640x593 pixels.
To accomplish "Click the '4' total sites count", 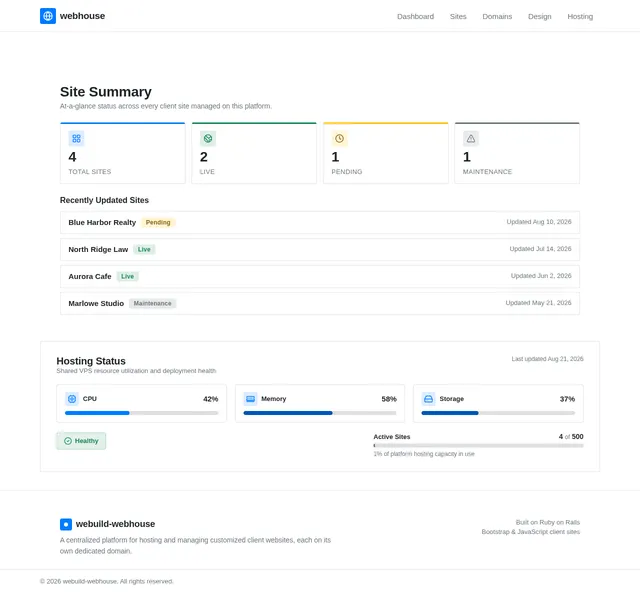I will point(72,157).
